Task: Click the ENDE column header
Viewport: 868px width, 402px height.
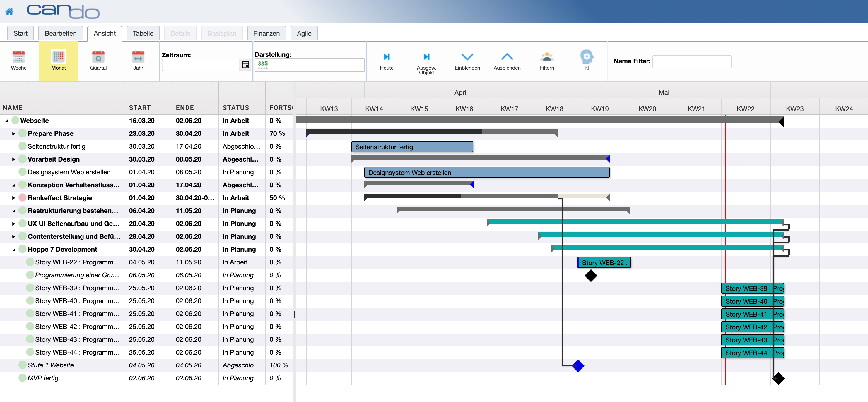Action: pyautogui.click(x=185, y=108)
